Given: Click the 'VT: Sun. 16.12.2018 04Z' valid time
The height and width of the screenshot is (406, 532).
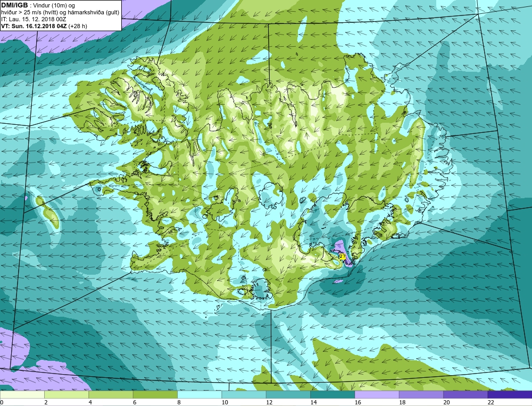Looking at the screenshot, I should click(x=34, y=26).
